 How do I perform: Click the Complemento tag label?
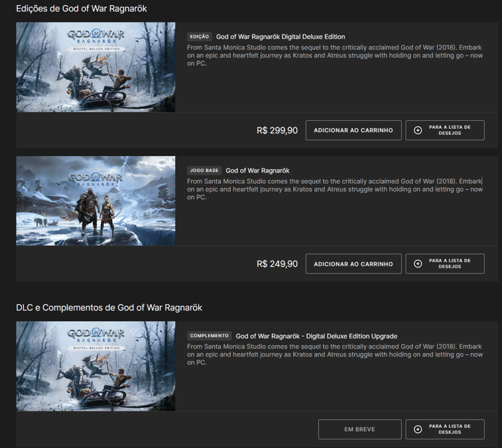pos(210,336)
